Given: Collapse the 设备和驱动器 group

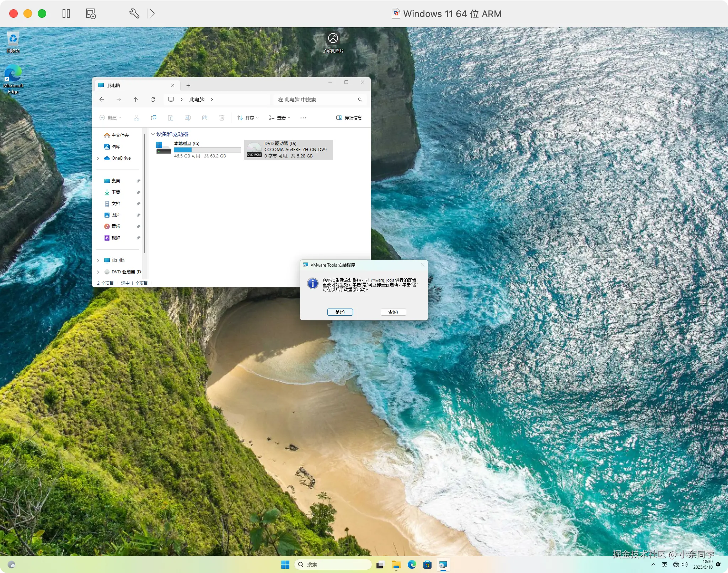Looking at the screenshot, I should (153, 134).
